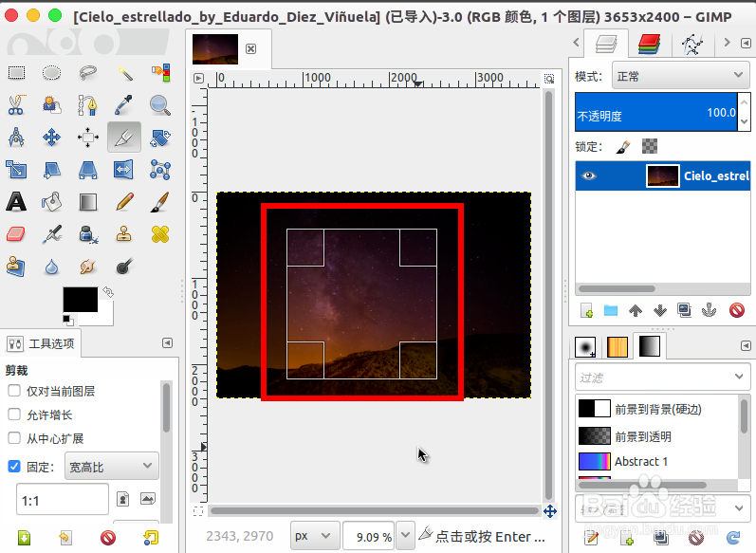
Task: Select the Crop tool
Action: [x=124, y=138]
